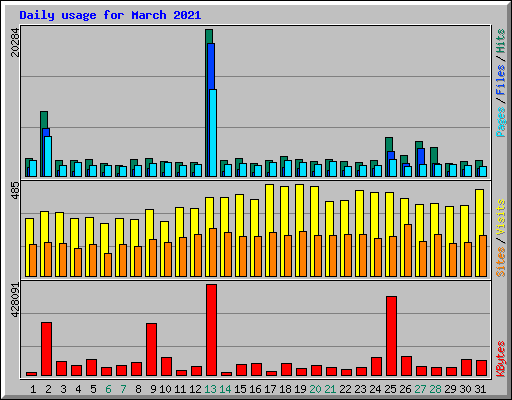Select day 11 on the date axis
512x400 pixels.
pos(180,389)
